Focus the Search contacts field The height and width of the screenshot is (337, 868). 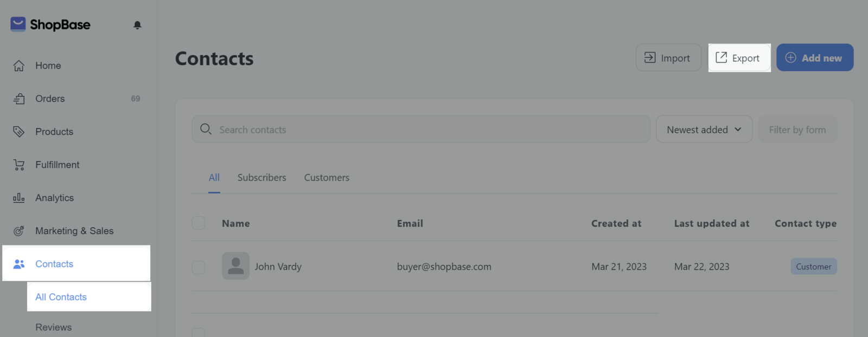coord(421,129)
